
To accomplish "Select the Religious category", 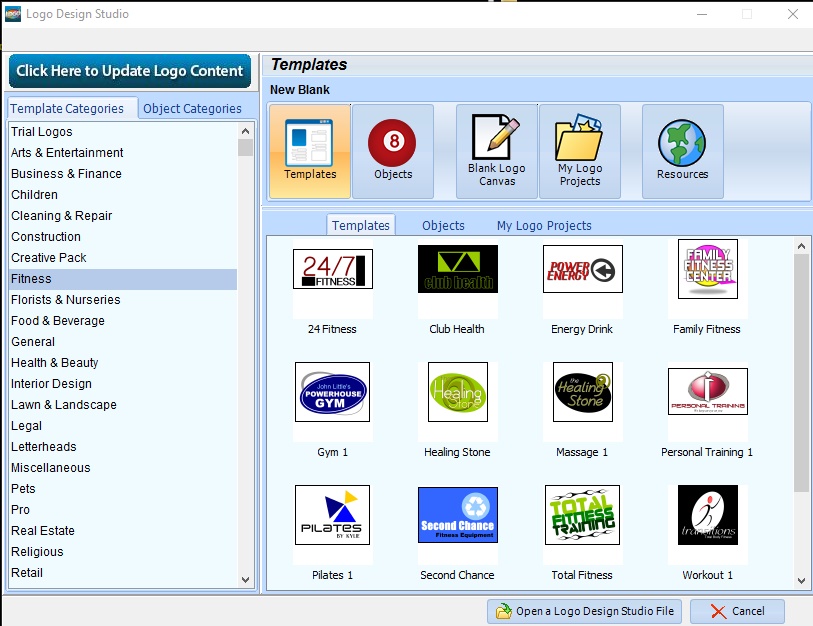I will coord(123,552).
